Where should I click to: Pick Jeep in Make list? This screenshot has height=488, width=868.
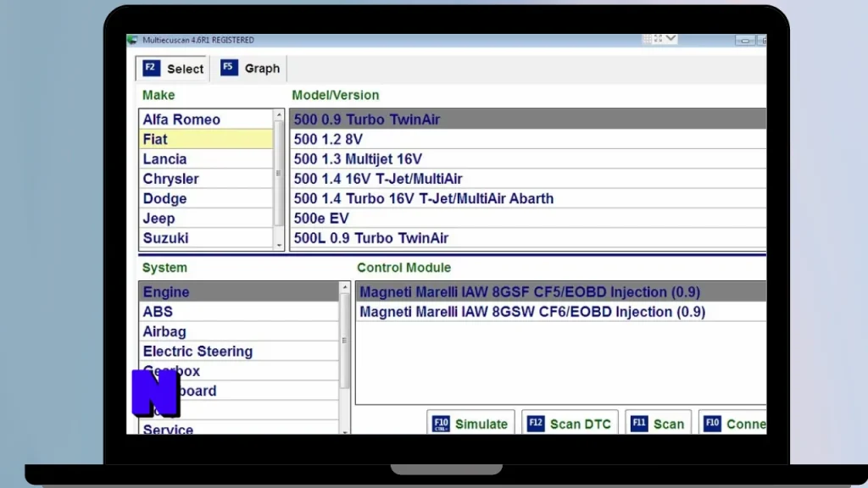tap(206, 219)
